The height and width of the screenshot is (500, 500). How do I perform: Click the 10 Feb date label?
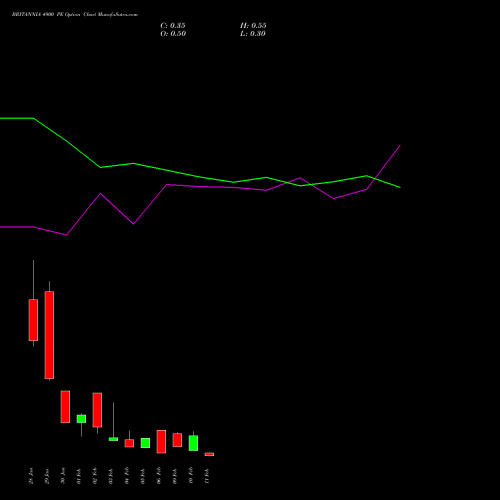point(191,476)
